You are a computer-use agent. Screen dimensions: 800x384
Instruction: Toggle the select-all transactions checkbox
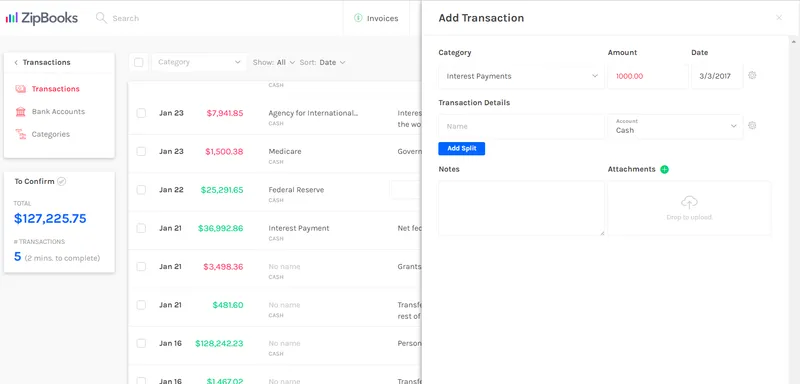click(139, 62)
